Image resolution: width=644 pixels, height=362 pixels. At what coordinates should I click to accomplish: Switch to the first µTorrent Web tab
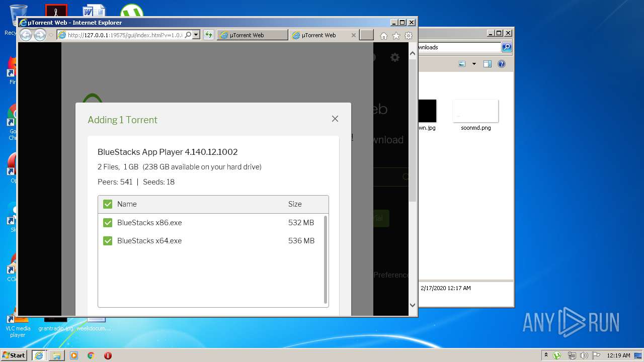(x=253, y=35)
